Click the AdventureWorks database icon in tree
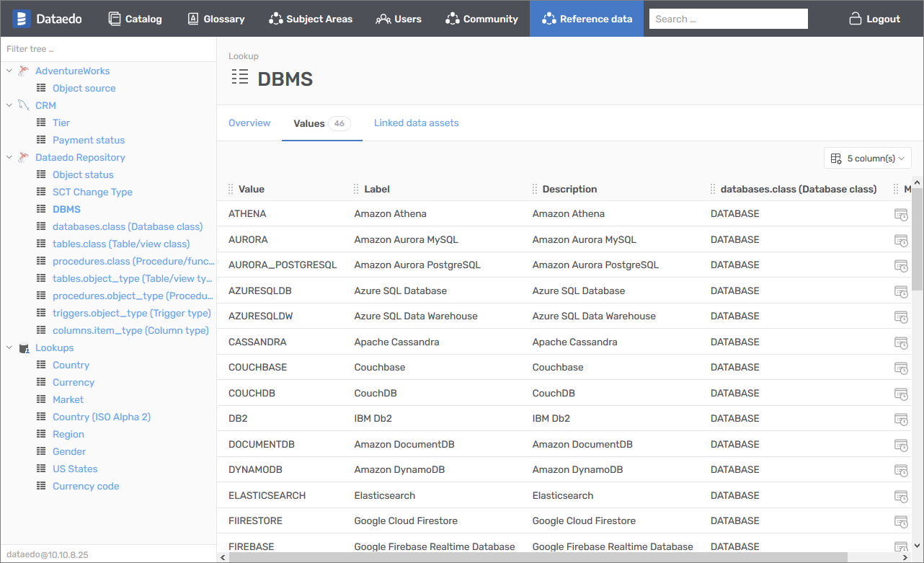Image resolution: width=924 pixels, height=563 pixels. (24, 71)
